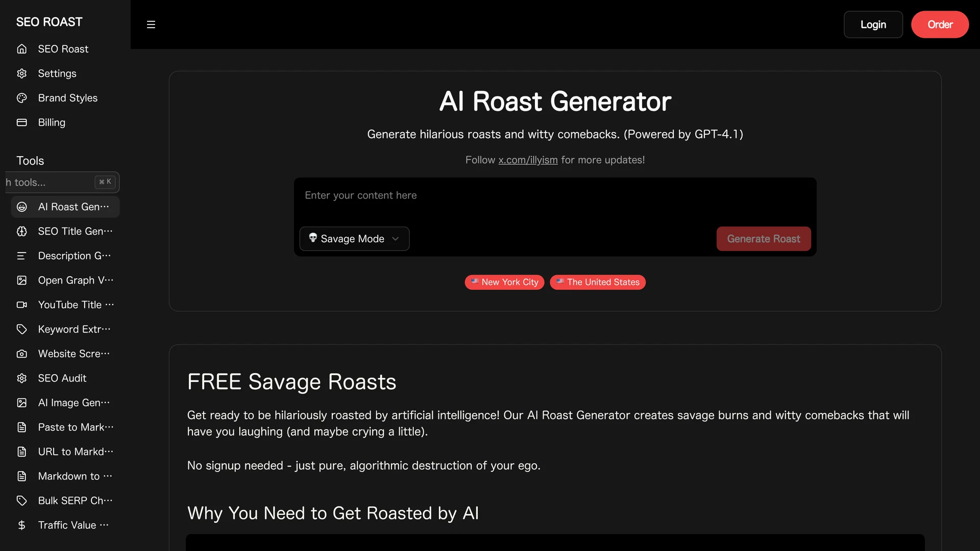
Task: Click the smiley icon for AI Roast Generator
Action: (21, 207)
